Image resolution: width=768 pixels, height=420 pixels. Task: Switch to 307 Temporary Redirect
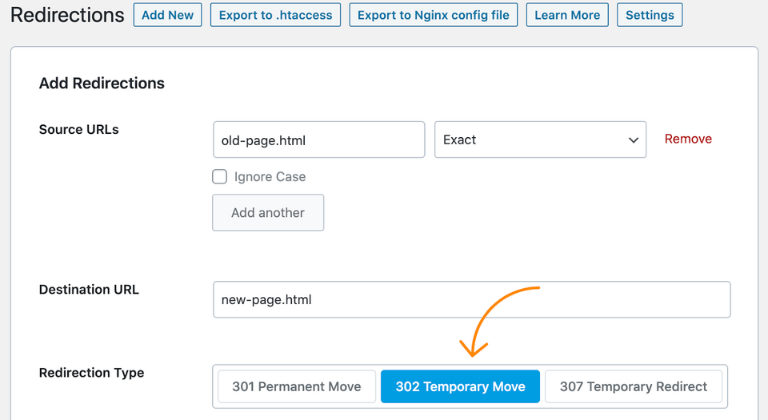point(633,387)
